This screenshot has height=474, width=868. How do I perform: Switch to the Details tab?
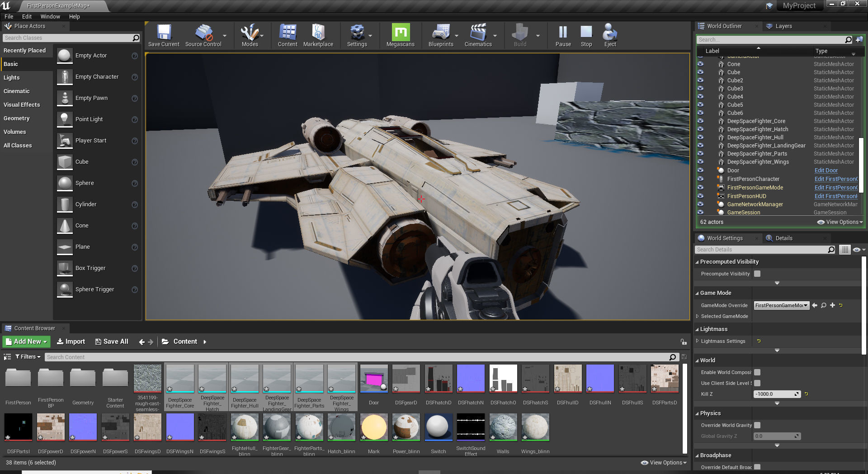click(x=783, y=238)
